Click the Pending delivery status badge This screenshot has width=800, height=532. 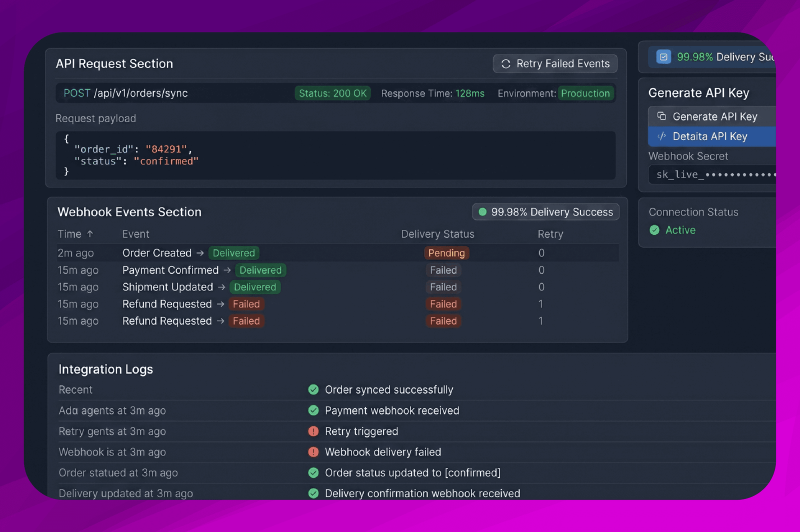(x=446, y=253)
